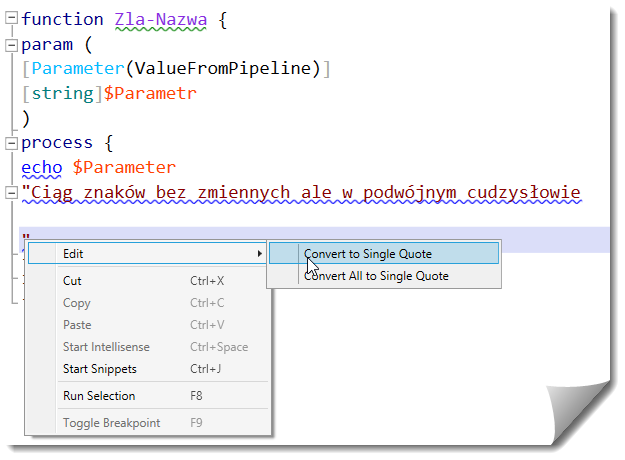This screenshot has width=625, height=460.
Task: Click the $Parametr variable in param block
Action: [150, 93]
